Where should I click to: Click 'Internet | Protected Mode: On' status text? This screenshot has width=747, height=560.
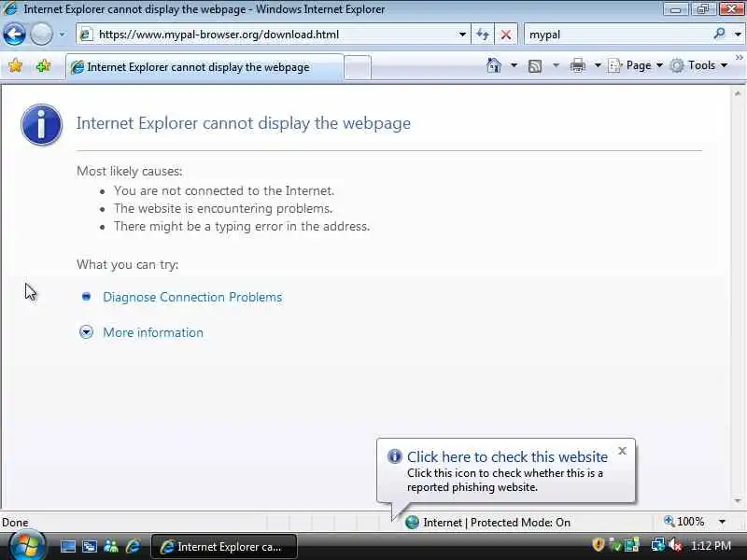click(497, 523)
